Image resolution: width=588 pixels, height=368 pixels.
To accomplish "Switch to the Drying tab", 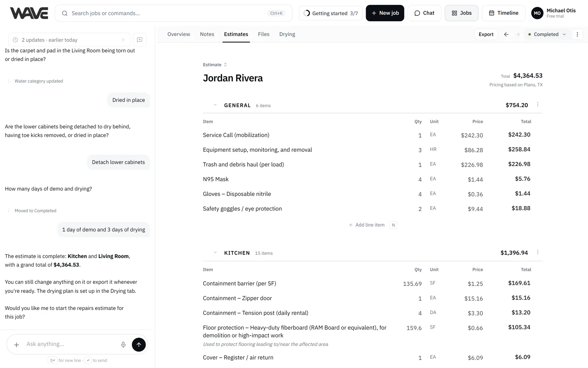I will pyautogui.click(x=287, y=34).
